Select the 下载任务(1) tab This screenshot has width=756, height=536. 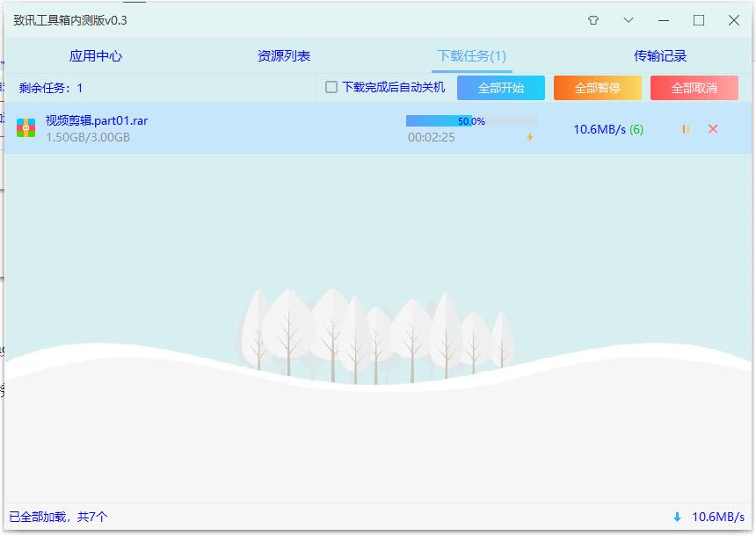coord(471,56)
